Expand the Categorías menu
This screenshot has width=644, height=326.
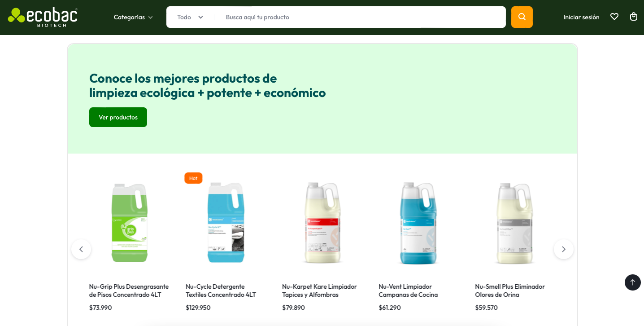pos(133,17)
